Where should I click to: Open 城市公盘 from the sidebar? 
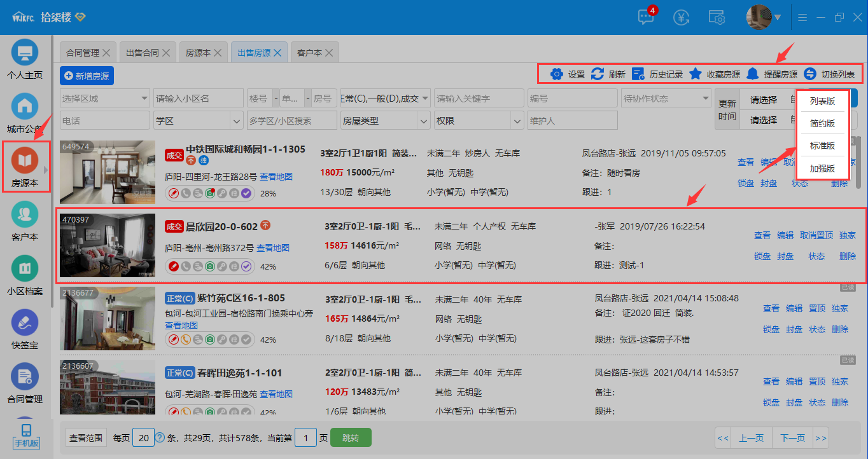tap(25, 114)
